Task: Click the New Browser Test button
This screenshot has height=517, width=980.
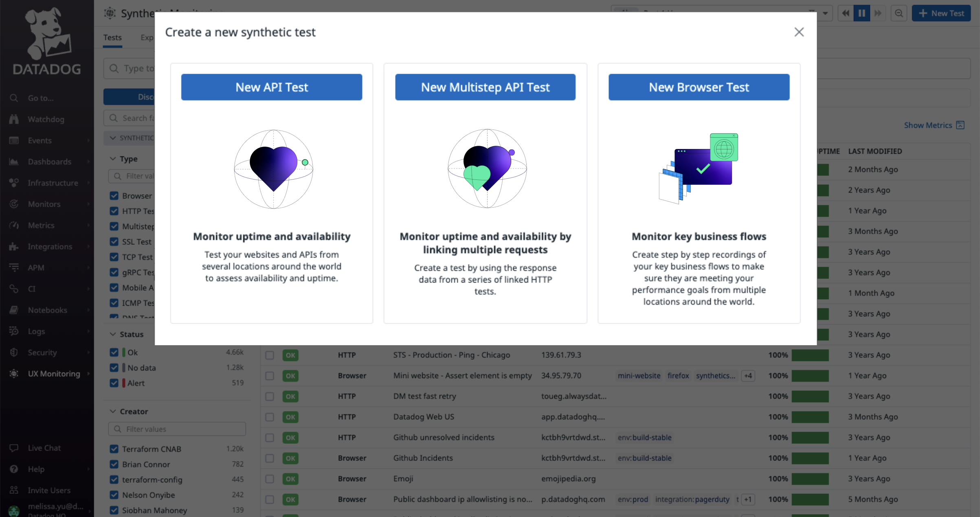Action: point(699,87)
